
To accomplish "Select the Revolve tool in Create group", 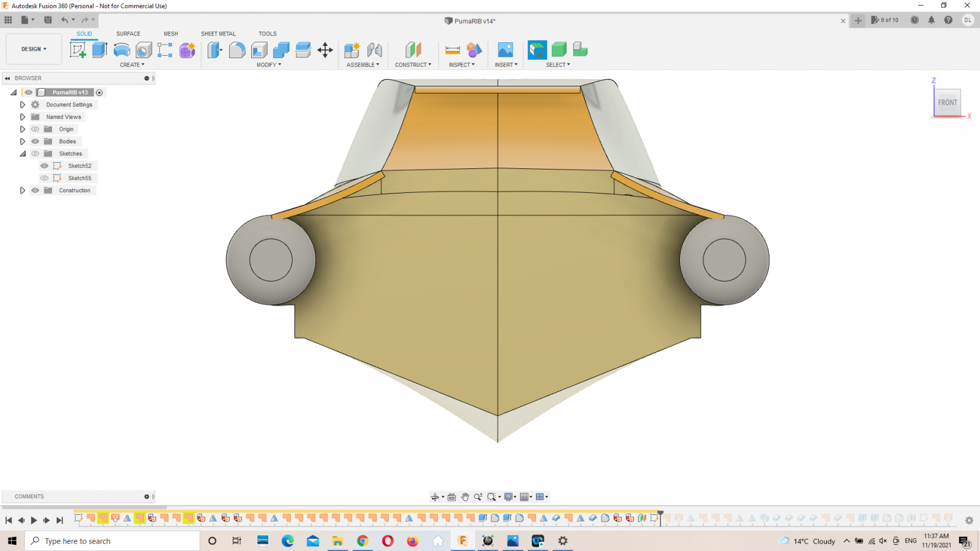I will (122, 50).
